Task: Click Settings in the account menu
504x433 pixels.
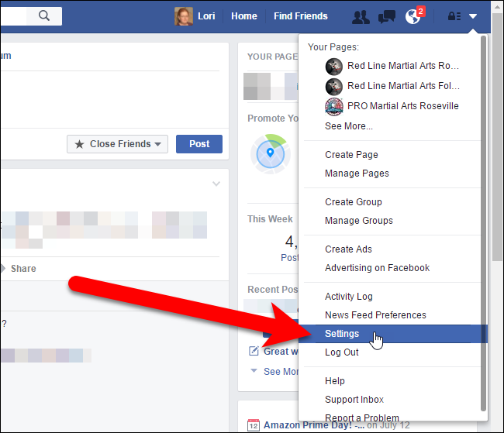Action: pyautogui.click(x=393, y=334)
